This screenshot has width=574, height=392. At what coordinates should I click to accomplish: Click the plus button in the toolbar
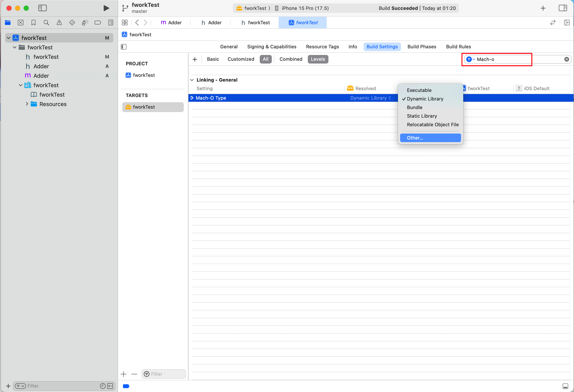543,8
